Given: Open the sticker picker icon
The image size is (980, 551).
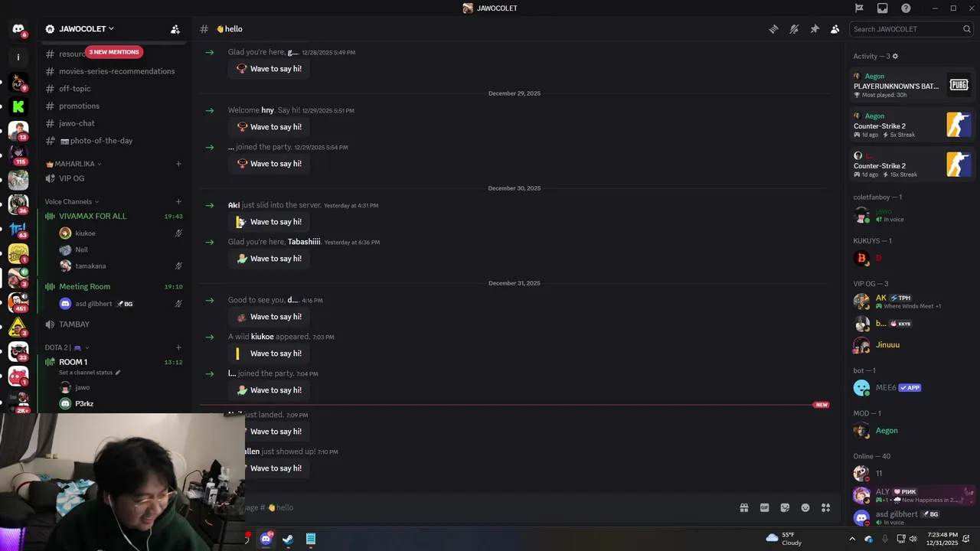Looking at the screenshot, I should [785, 507].
